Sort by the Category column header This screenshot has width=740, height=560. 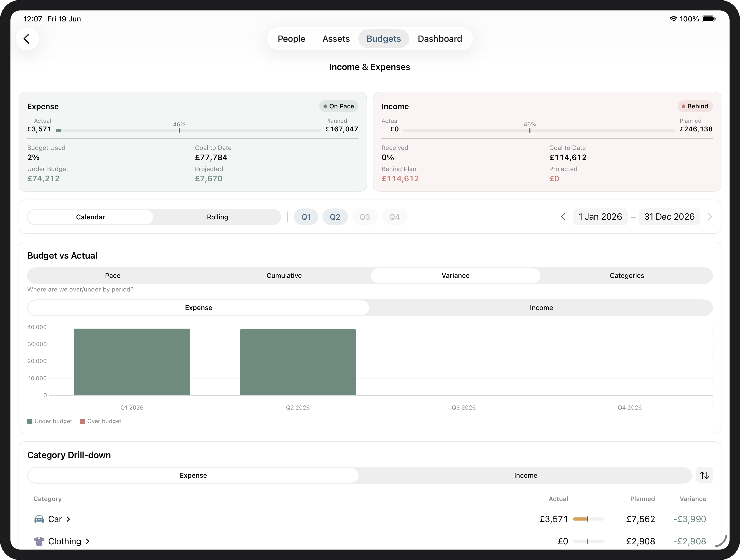click(48, 498)
